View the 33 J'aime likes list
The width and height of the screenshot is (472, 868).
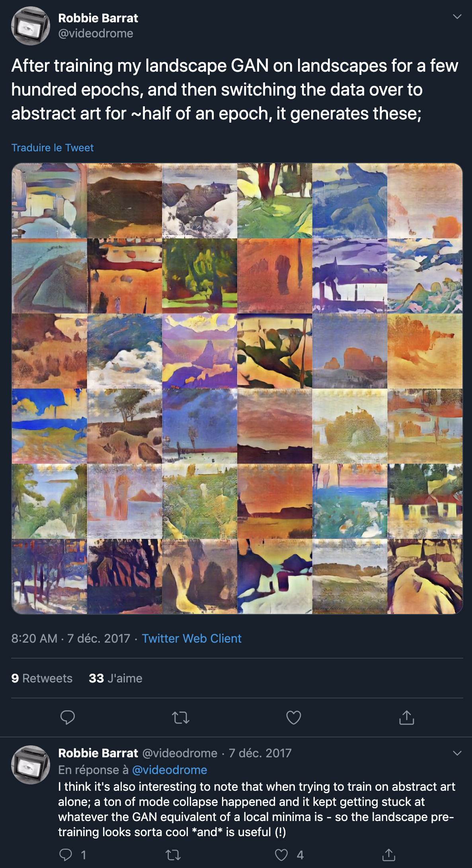(115, 678)
